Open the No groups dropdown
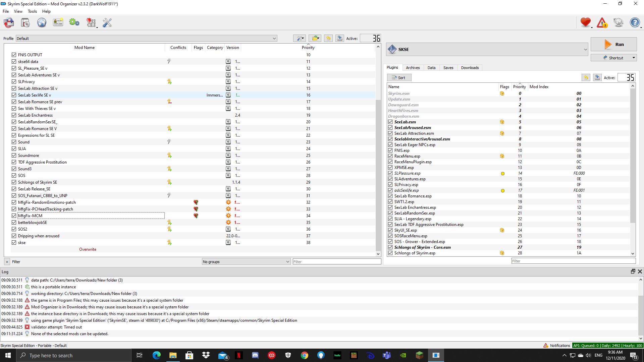 pyautogui.click(x=246, y=262)
